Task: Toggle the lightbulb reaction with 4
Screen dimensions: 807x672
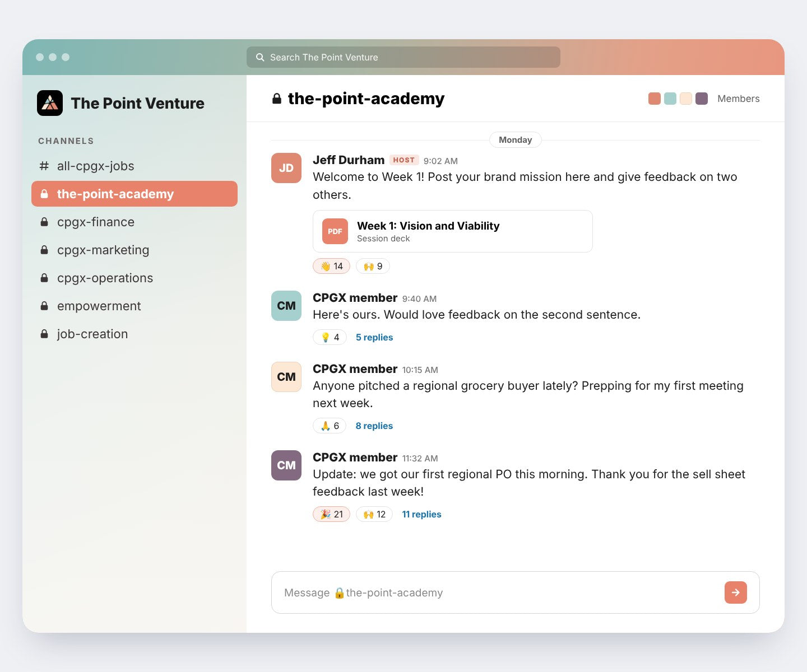Action: (330, 337)
